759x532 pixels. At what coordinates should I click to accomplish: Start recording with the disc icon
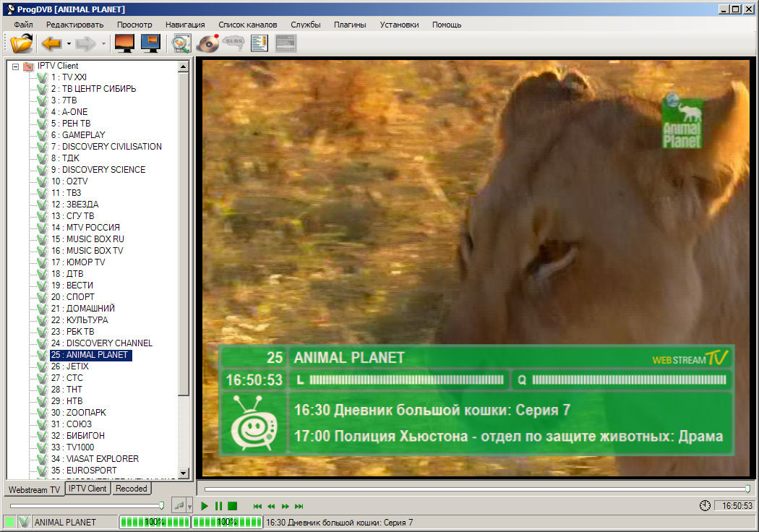coord(208,43)
